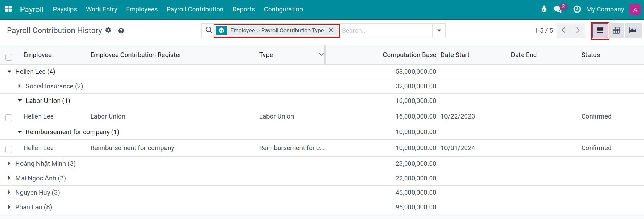Switch to pivot view
The image size is (644, 219).
pyautogui.click(x=616, y=31)
